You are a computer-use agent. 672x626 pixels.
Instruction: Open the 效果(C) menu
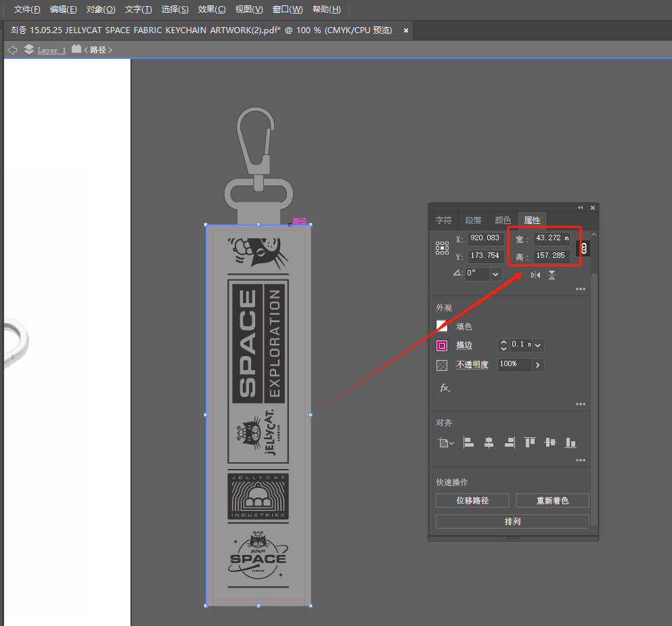(212, 9)
